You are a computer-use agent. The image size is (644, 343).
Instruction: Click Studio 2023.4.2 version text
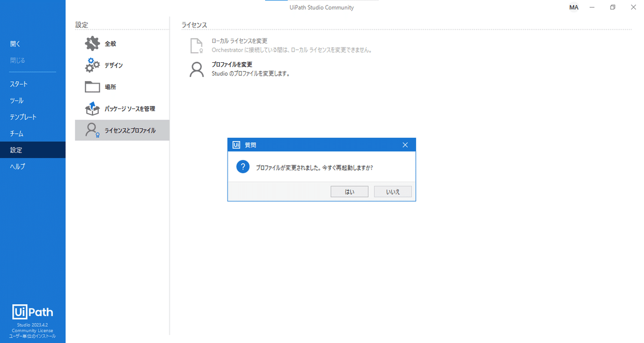click(x=33, y=325)
